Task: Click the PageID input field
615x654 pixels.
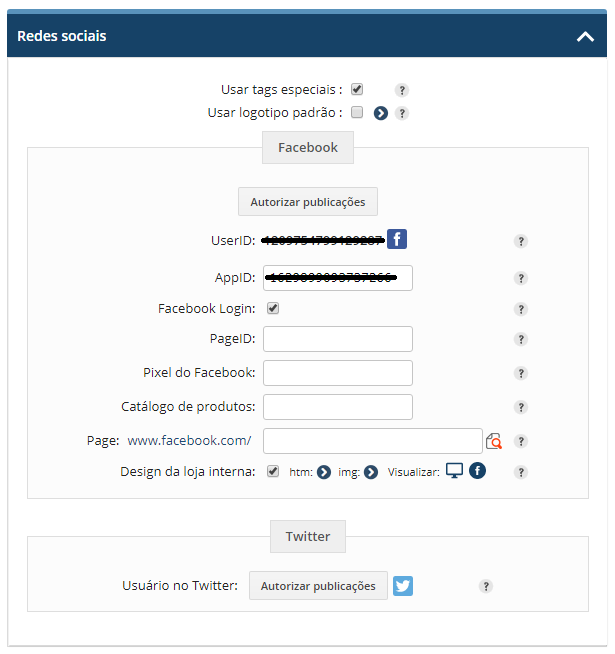Action: [338, 339]
